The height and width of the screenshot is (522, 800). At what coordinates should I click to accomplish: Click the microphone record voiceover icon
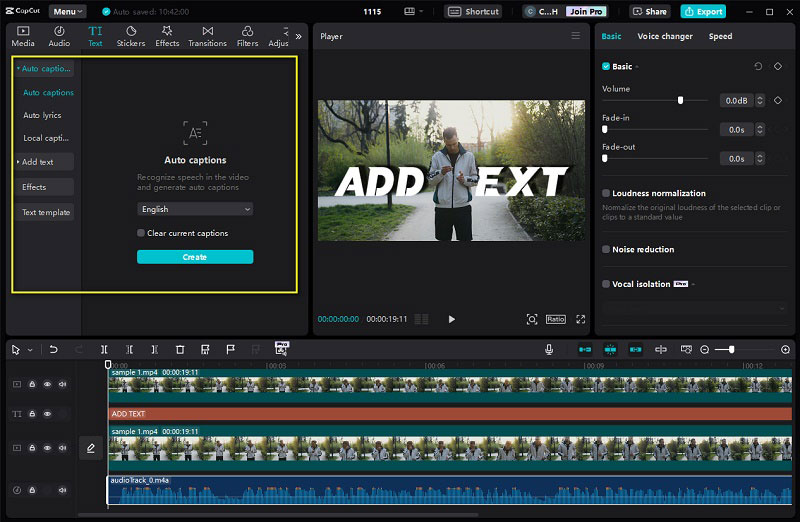coord(549,350)
